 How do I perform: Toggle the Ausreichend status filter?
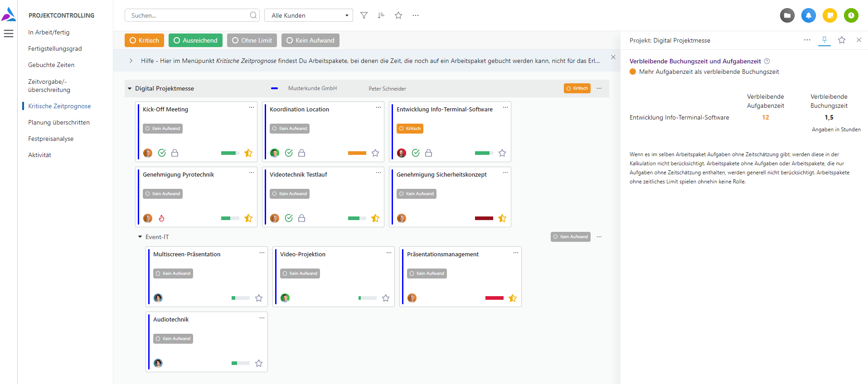click(195, 40)
